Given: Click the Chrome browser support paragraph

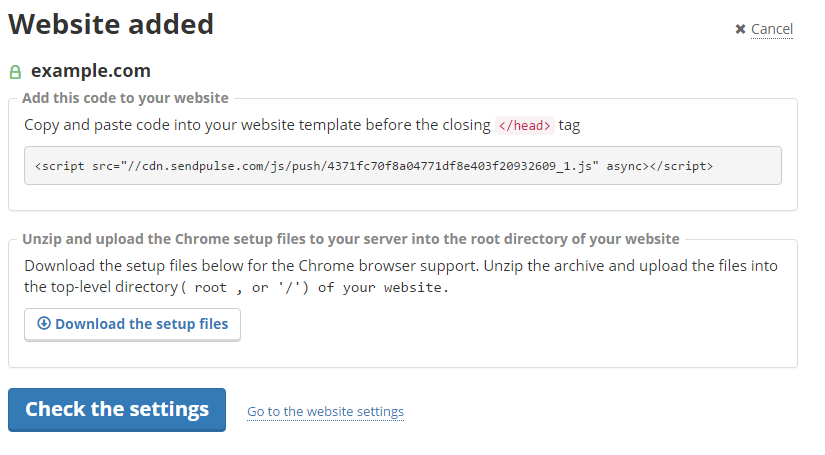Looking at the screenshot, I should (x=400, y=267).
